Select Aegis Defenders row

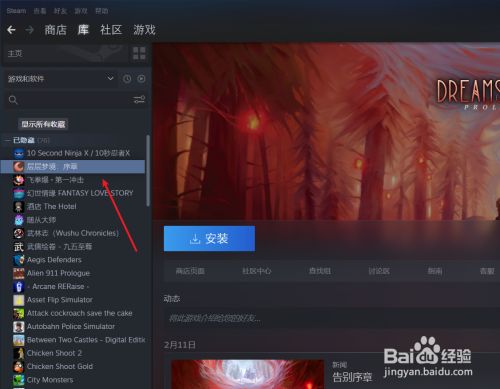pyautogui.click(x=73, y=260)
